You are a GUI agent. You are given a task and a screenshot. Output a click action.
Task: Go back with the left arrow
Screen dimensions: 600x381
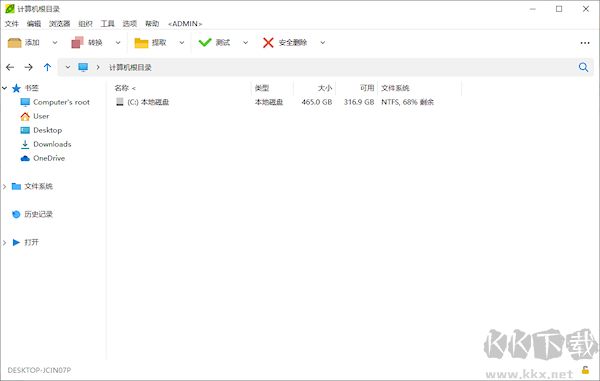10,67
